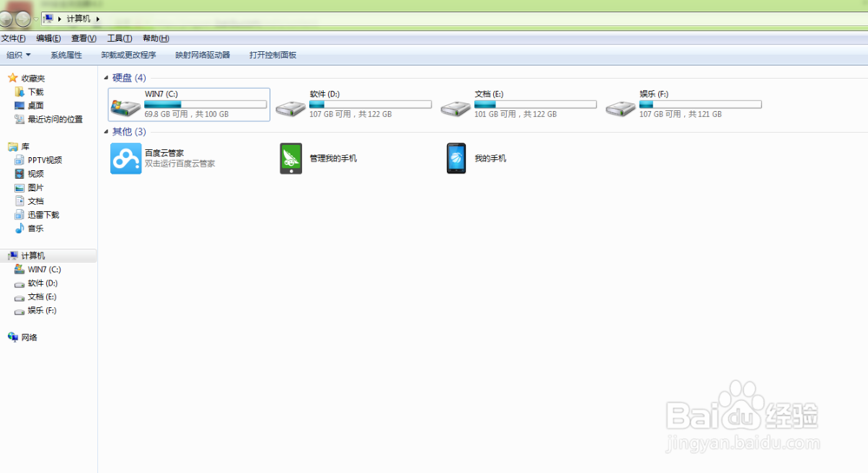Open the 文件(F) menu
This screenshot has height=473, width=868.
click(x=13, y=38)
